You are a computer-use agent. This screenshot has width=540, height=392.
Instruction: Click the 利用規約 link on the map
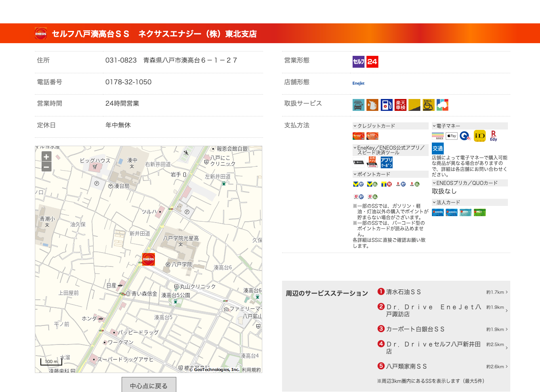[251, 370]
